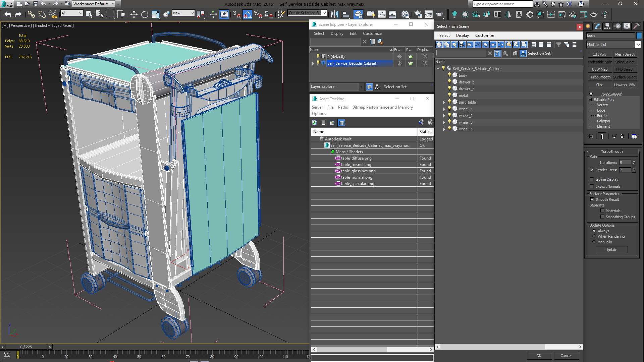Click the Asset Tracking table view icon

pos(341,123)
